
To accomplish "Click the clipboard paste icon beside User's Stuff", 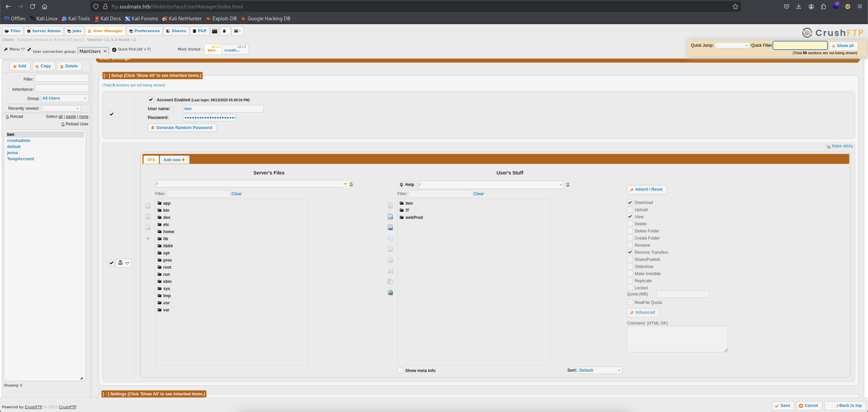I will coord(390,282).
